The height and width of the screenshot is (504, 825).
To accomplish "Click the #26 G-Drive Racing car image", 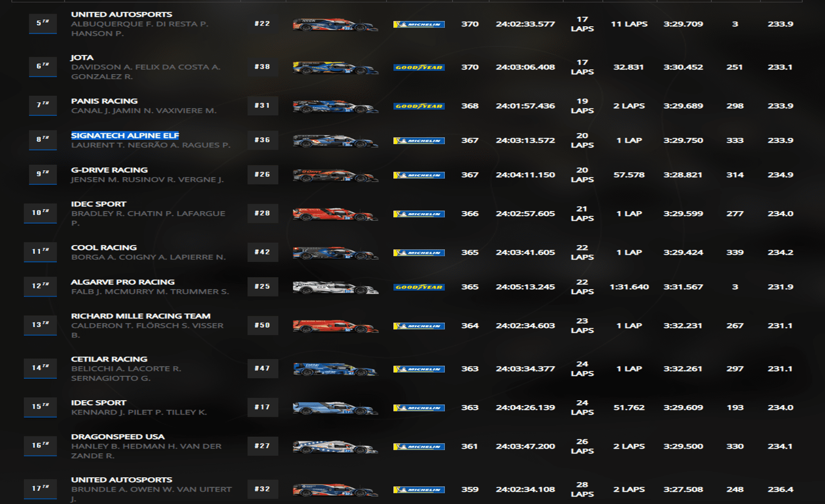I will (335, 175).
